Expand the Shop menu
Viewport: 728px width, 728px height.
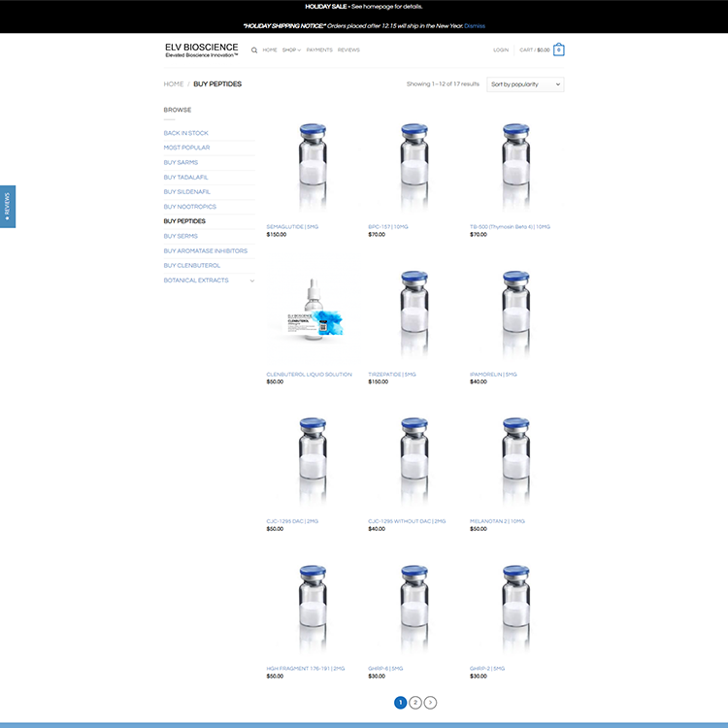click(291, 50)
